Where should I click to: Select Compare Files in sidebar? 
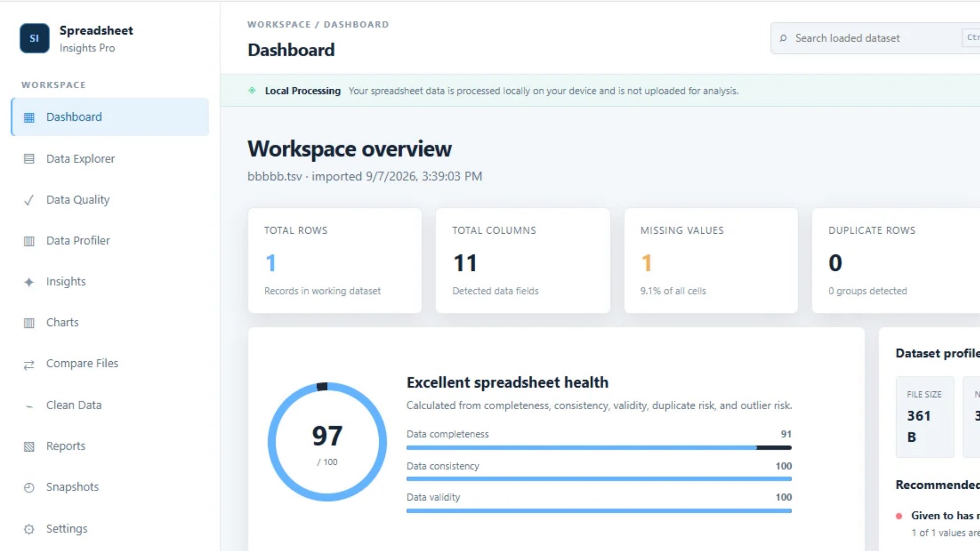pyautogui.click(x=110, y=363)
